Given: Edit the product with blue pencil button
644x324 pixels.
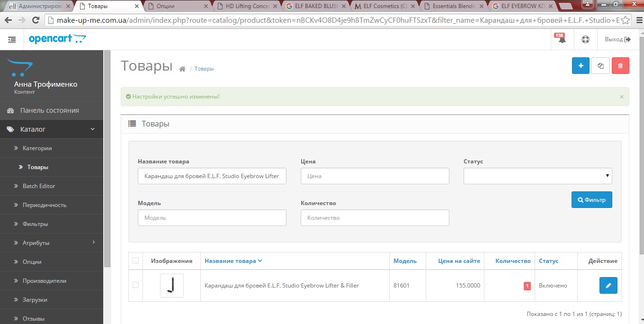Looking at the screenshot, I should (x=608, y=286).
